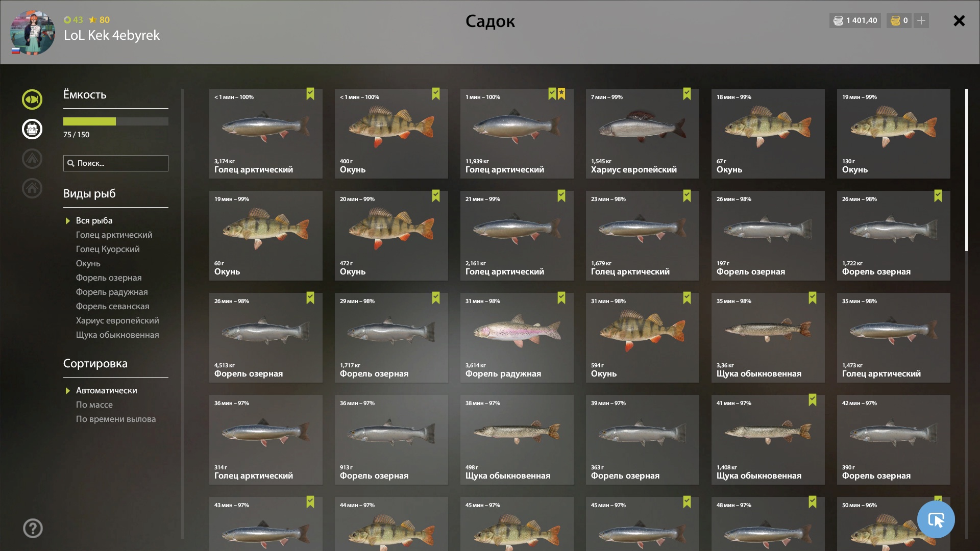
Task: Click the Поиск search field
Action: [116, 163]
